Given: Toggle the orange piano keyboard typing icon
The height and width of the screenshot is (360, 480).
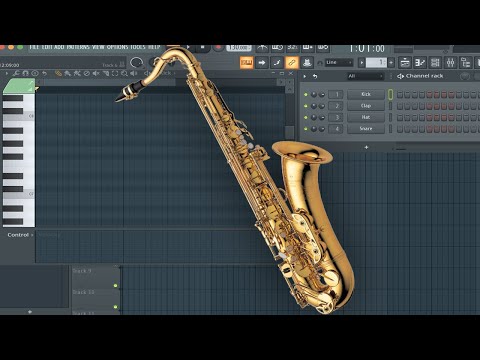Looking at the screenshot, I should (x=247, y=62).
